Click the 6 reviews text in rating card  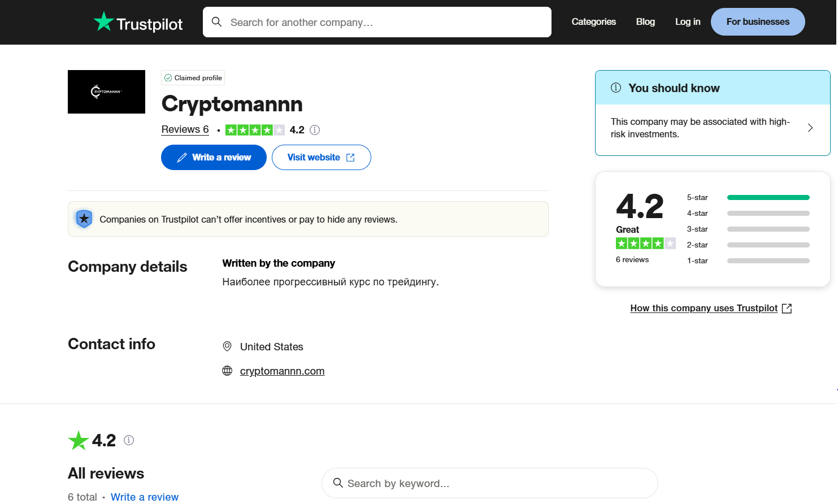(x=632, y=259)
